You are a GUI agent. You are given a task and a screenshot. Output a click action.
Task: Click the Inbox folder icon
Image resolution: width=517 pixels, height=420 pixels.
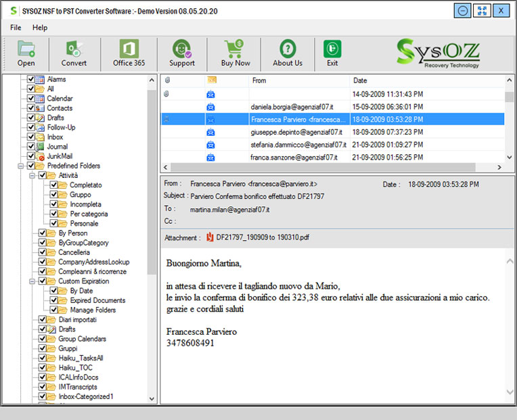[x=40, y=137]
